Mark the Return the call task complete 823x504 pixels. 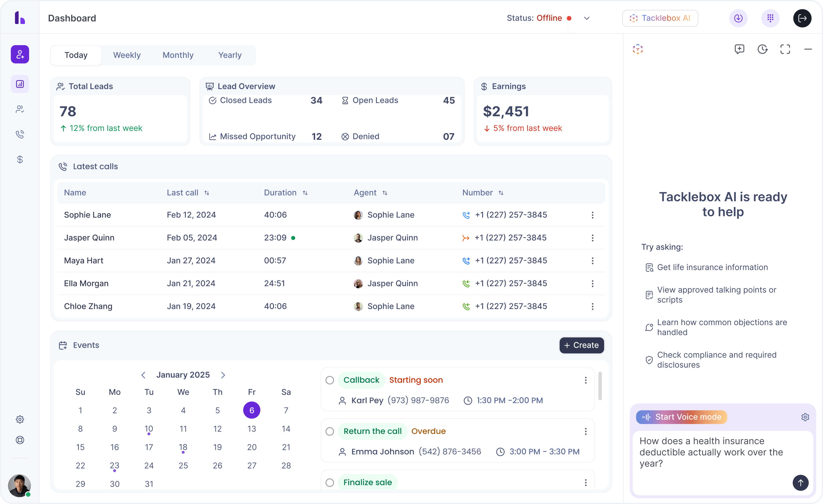point(330,431)
